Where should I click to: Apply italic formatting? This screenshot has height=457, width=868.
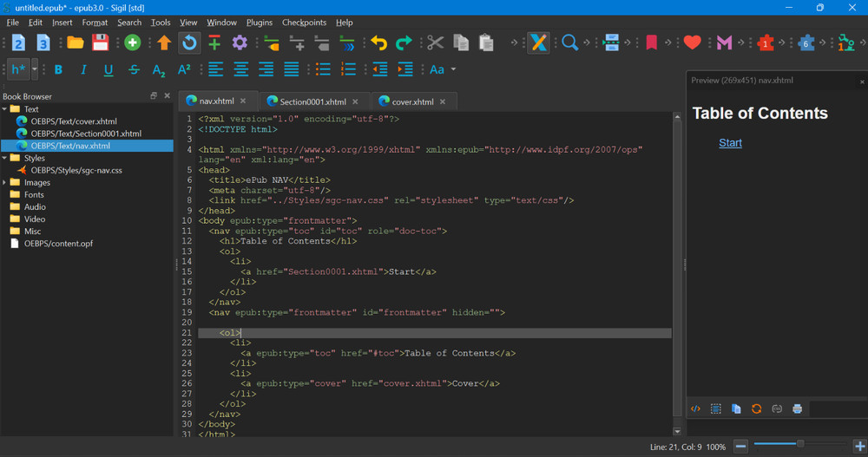[83, 69]
